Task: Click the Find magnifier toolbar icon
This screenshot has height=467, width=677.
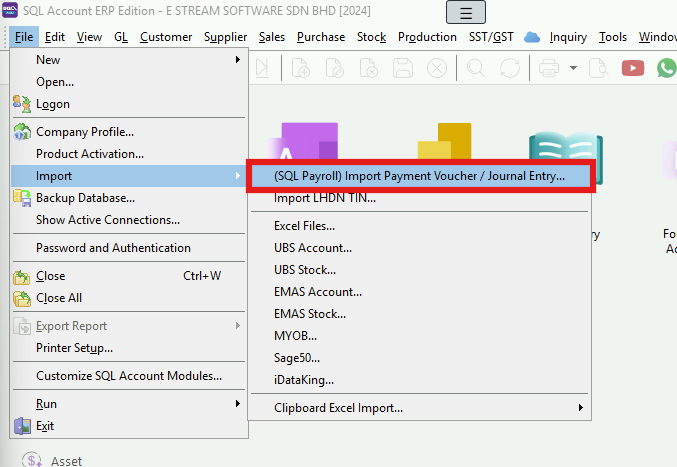Action: coord(476,68)
